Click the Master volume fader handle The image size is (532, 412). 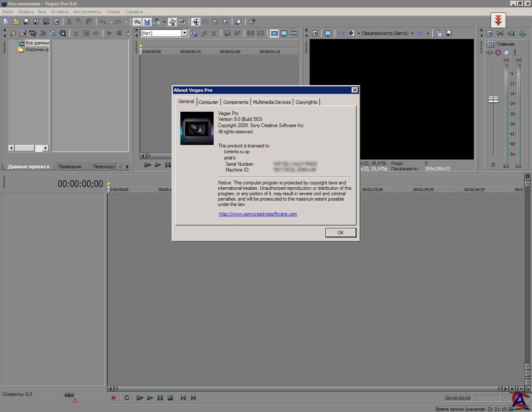[x=493, y=100]
